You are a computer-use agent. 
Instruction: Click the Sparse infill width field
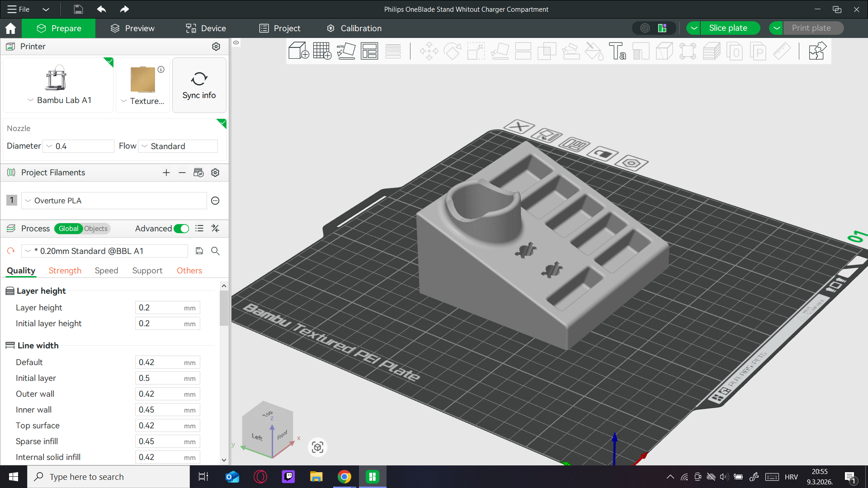167,441
